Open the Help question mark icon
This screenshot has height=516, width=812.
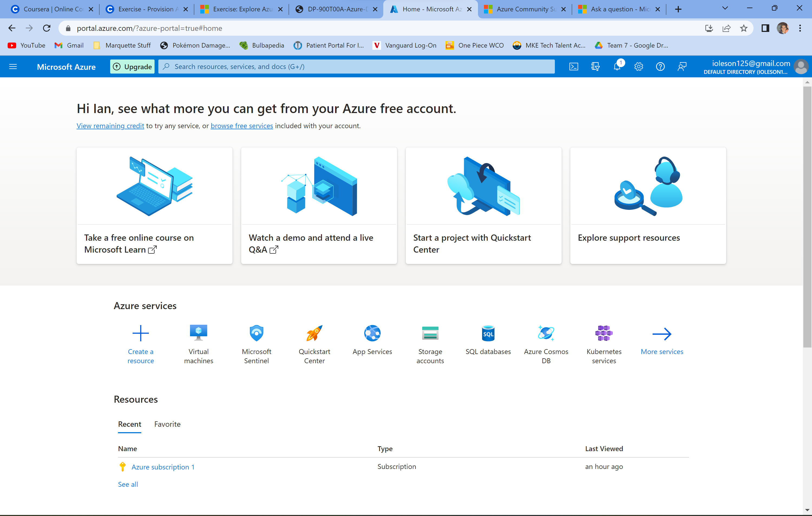click(660, 67)
